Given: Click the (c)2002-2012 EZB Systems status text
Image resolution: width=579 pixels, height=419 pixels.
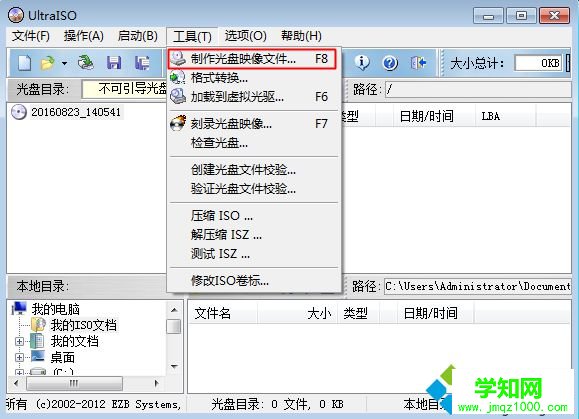Looking at the screenshot, I should click(x=108, y=404).
